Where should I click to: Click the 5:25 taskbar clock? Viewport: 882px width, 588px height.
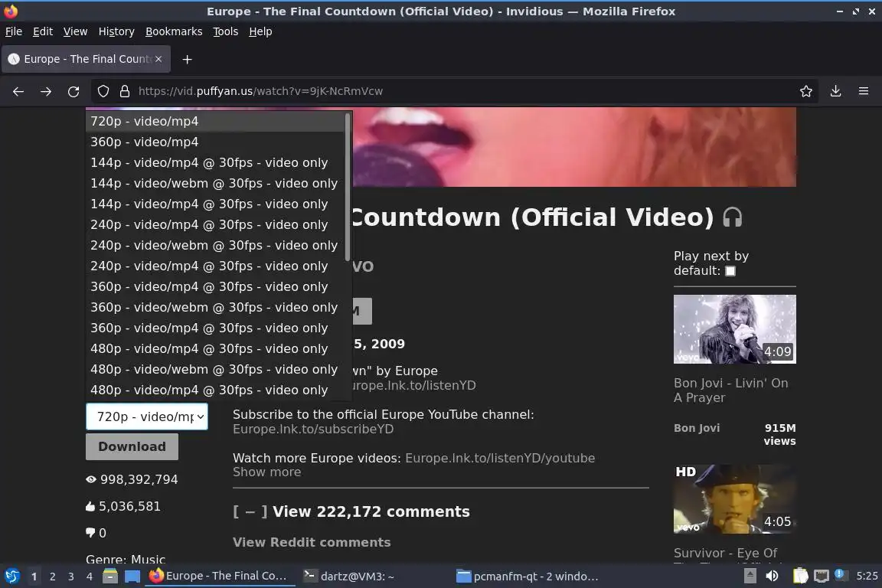pyautogui.click(x=867, y=577)
